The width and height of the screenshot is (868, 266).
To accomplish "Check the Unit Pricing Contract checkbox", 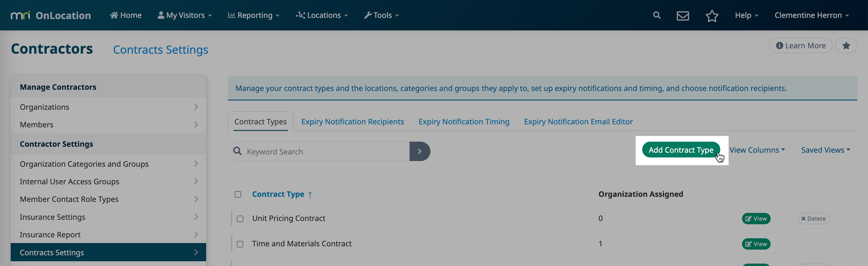I will click(240, 219).
